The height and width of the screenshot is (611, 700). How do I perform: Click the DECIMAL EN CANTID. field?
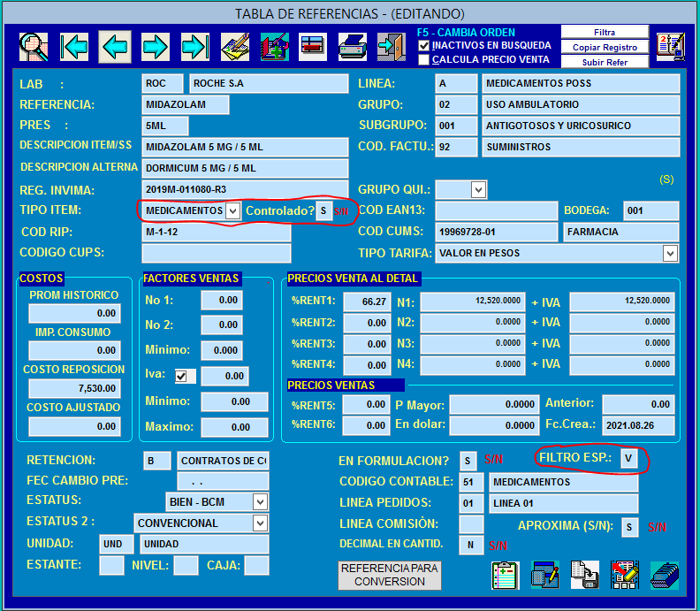[471, 545]
